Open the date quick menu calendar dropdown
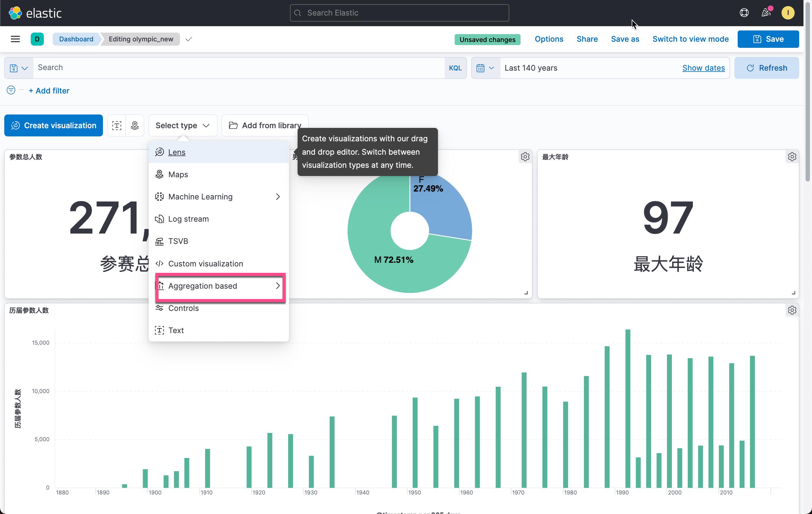 point(485,68)
